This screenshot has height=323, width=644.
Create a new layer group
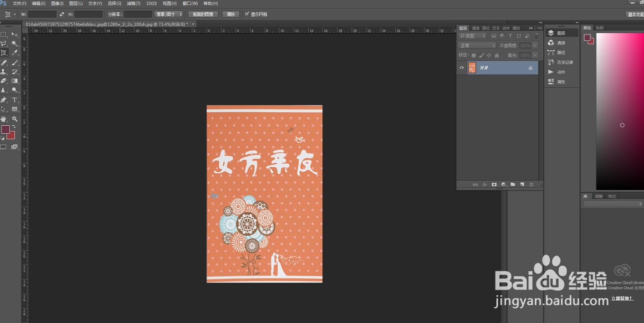point(513,184)
